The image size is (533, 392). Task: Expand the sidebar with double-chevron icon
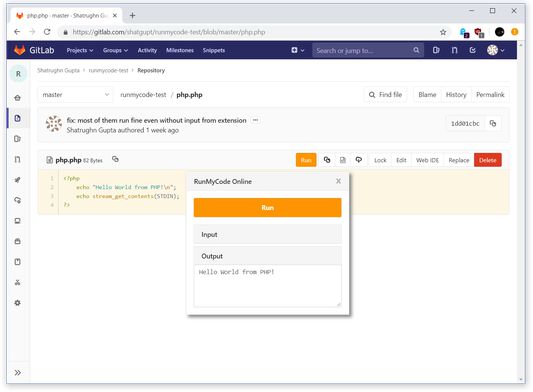click(18, 373)
